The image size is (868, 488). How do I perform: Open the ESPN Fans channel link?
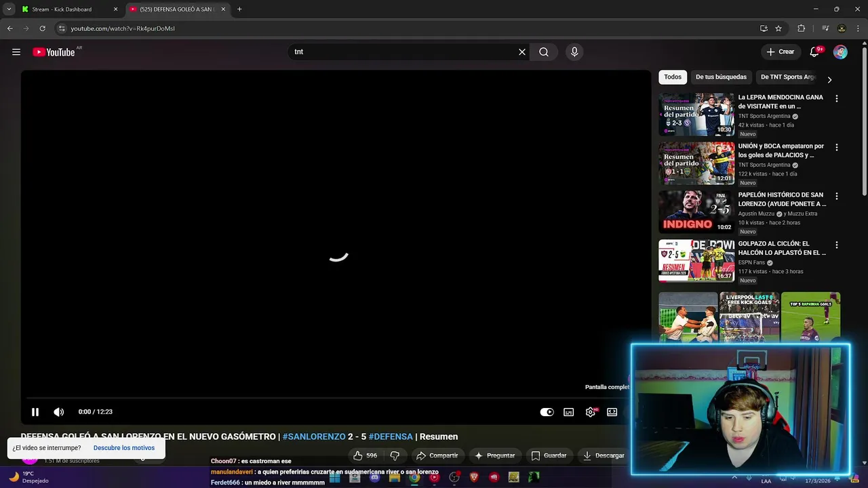click(751, 262)
